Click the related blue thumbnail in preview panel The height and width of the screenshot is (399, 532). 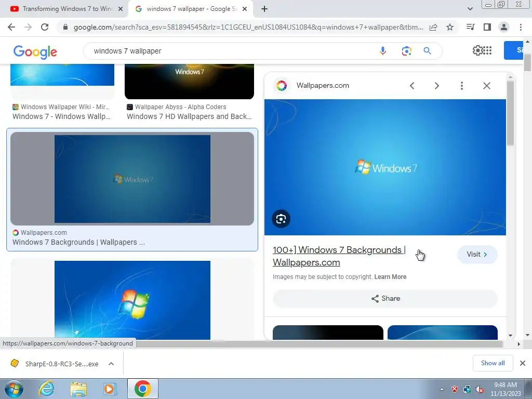tap(443, 332)
